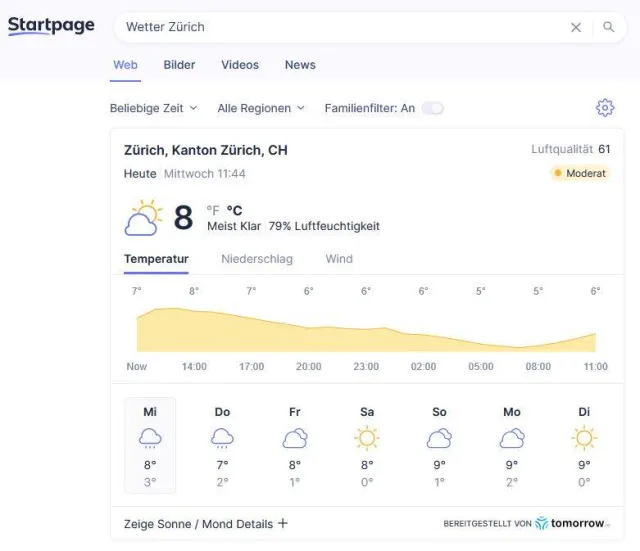Show the Niederschlag chart tab
The height and width of the screenshot is (551, 640).
(257, 259)
